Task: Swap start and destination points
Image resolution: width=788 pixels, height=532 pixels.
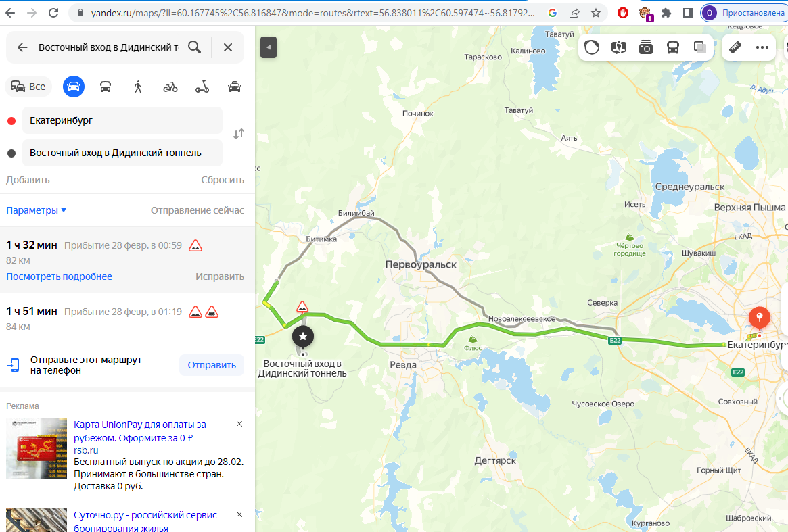Action: point(239,134)
